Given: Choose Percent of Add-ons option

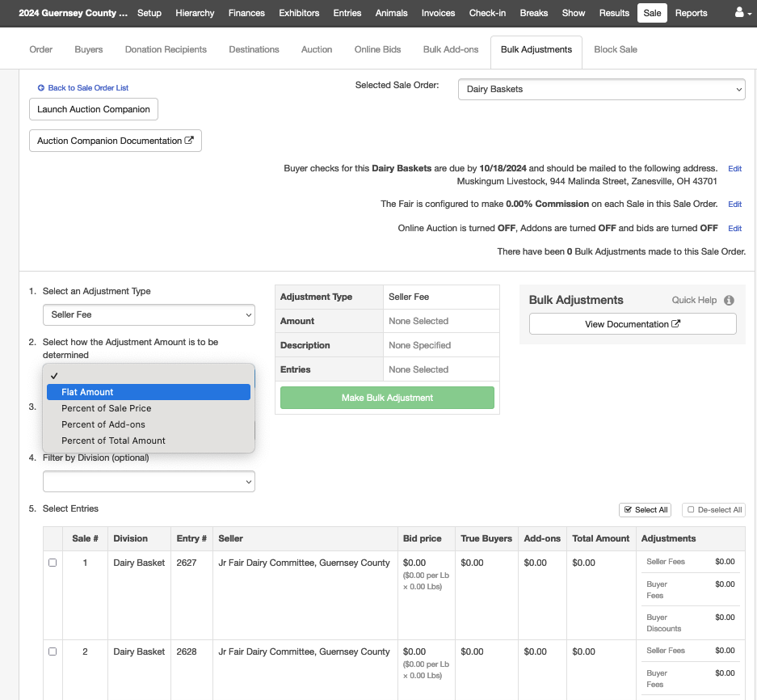Looking at the screenshot, I should [149, 424].
